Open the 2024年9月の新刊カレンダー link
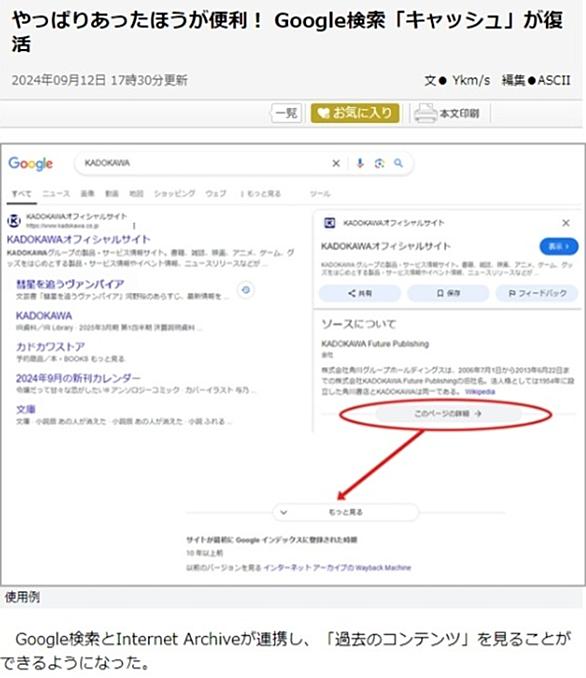 point(78,378)
